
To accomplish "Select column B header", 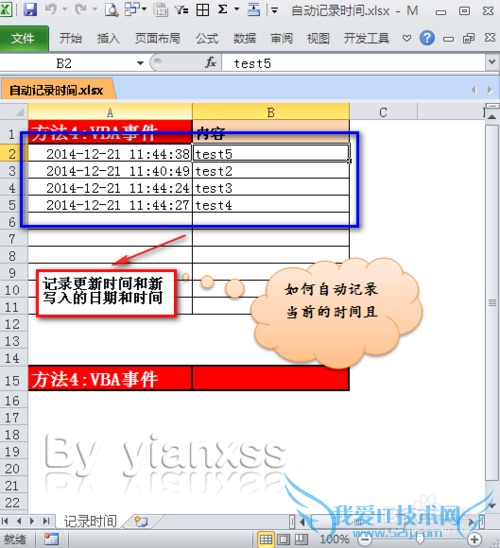I will tap(271, 112).
